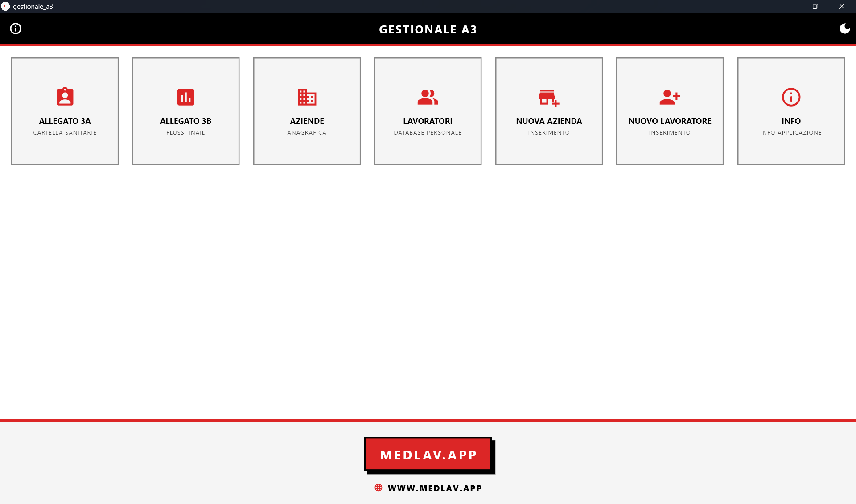Click the Nuovo Lavoratore add-person icon
This screenshot has width=856, height=504.
tap(670, 97)
